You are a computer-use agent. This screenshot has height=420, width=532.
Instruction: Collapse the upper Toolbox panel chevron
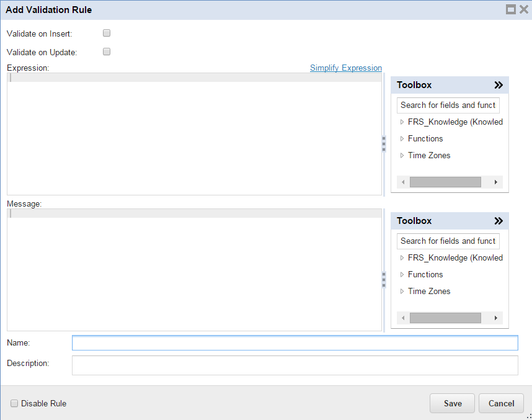(499, 85)
